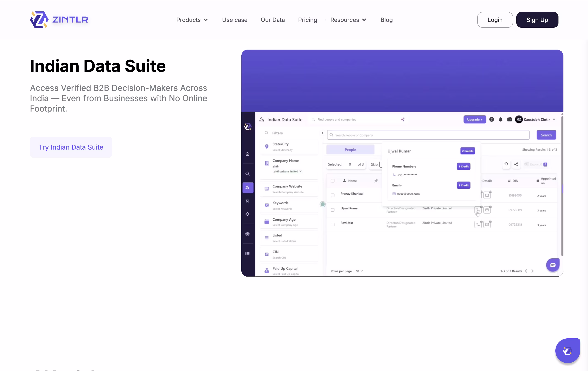This screenshot has height=371, width=588.
Task: Open the Listed status filter
Action: click(x=289, y=238)
